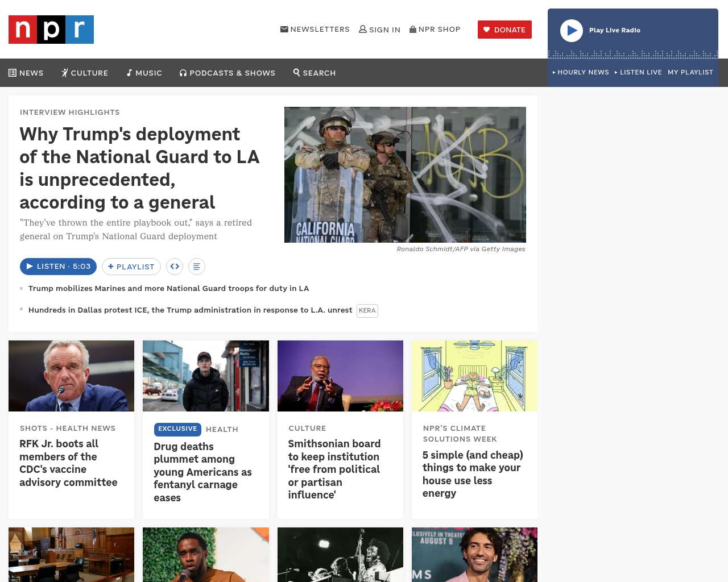Open the young man in jacket thumbnail
Image resolution: width=728 pixels, height=582 pixels.
click(x=206, y=376)
